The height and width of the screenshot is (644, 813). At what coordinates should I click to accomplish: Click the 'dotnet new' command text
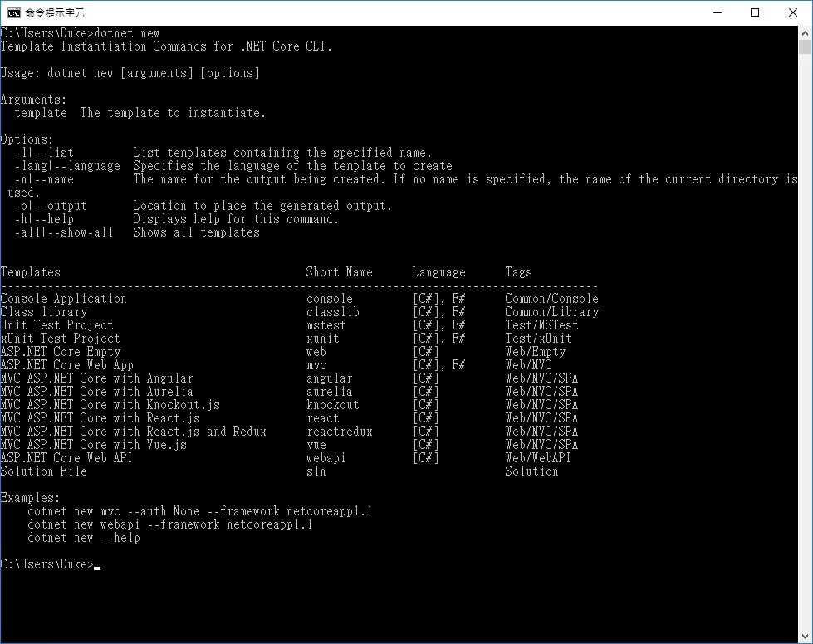(127, 33)
